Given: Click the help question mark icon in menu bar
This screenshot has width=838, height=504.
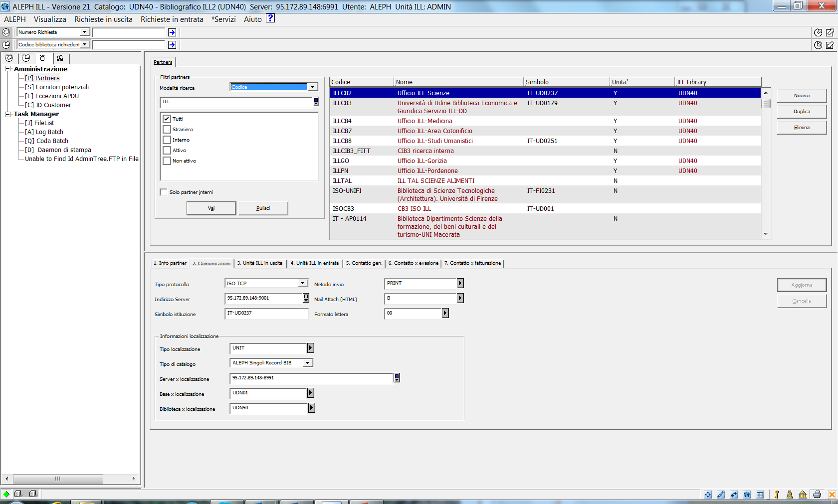Looking at the screenshot, I should [x=270, y=18].
